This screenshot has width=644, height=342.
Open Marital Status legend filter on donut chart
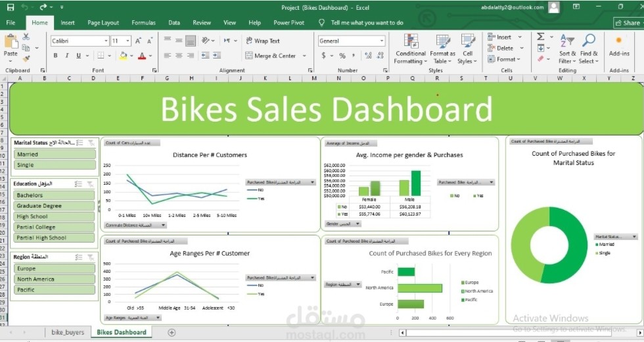pyautogui.click(x=635, y=237)
